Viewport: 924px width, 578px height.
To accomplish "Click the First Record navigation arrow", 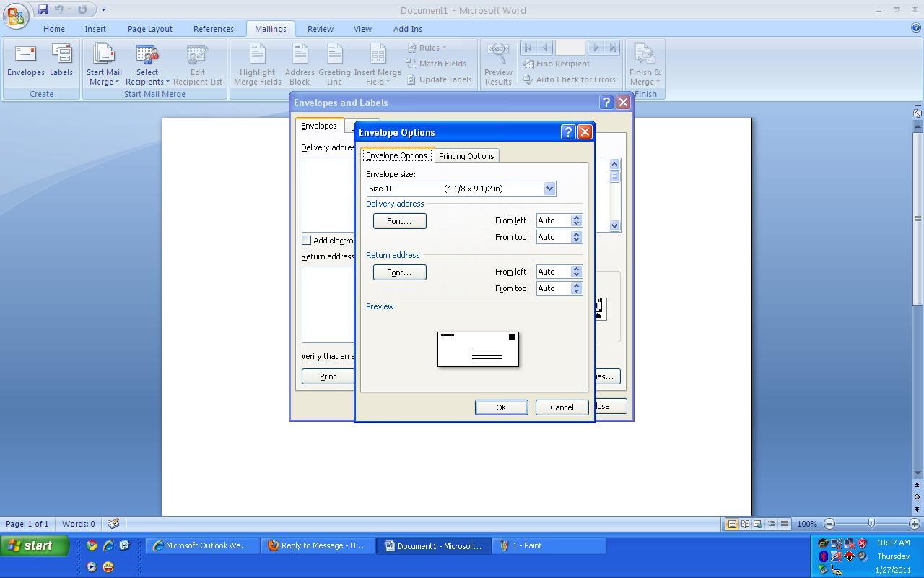I will pos(528,48).
